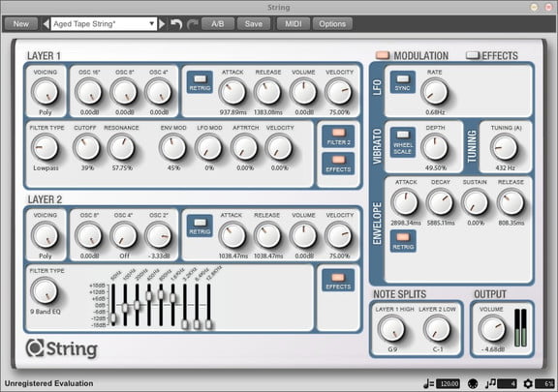Click the Cutoff knob

[x=86, y=148]
